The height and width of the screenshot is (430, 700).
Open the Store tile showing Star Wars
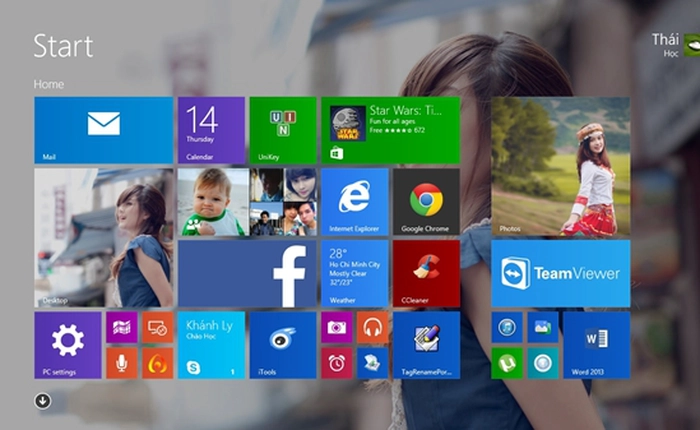click(x=391, y=130)
